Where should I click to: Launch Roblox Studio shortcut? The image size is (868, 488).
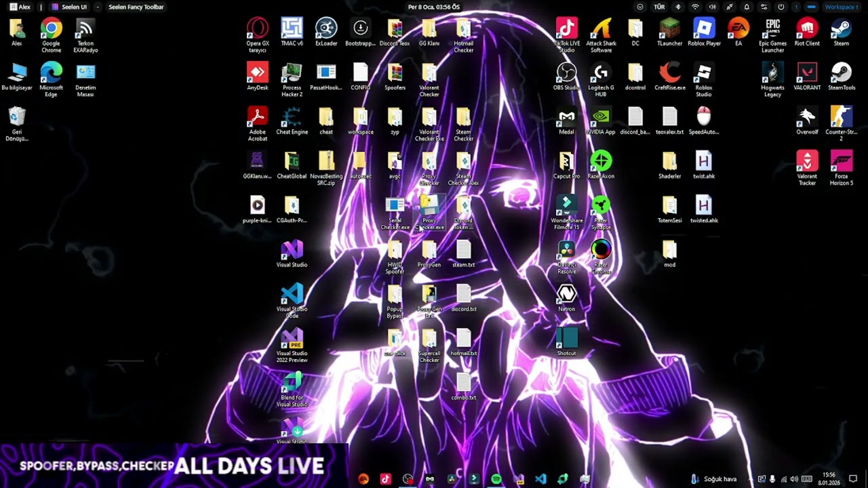[x=704, y=80]
